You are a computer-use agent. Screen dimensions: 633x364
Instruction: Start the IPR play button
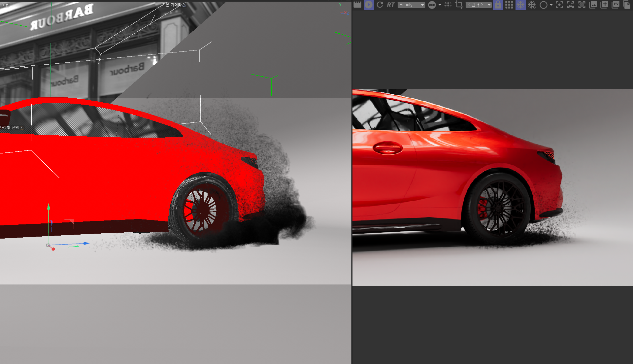[x=369, y=5]
